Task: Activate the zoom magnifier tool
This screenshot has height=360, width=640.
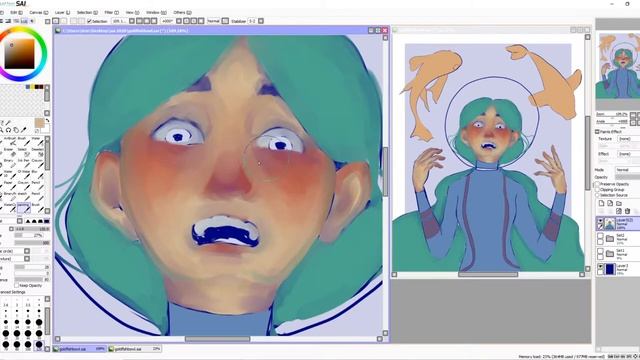Action: pyautogui.click(x=1, y=130)
